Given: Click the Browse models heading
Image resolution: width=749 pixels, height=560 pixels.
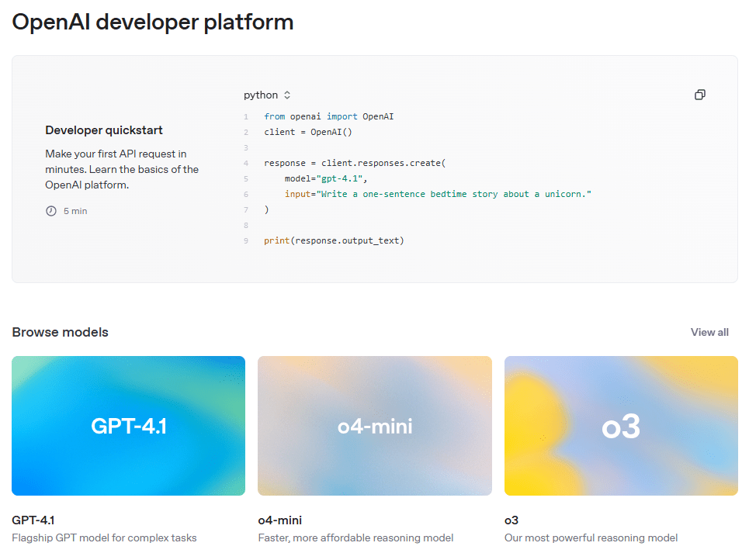Looking at the screenshot, I should tap(61, 332).
